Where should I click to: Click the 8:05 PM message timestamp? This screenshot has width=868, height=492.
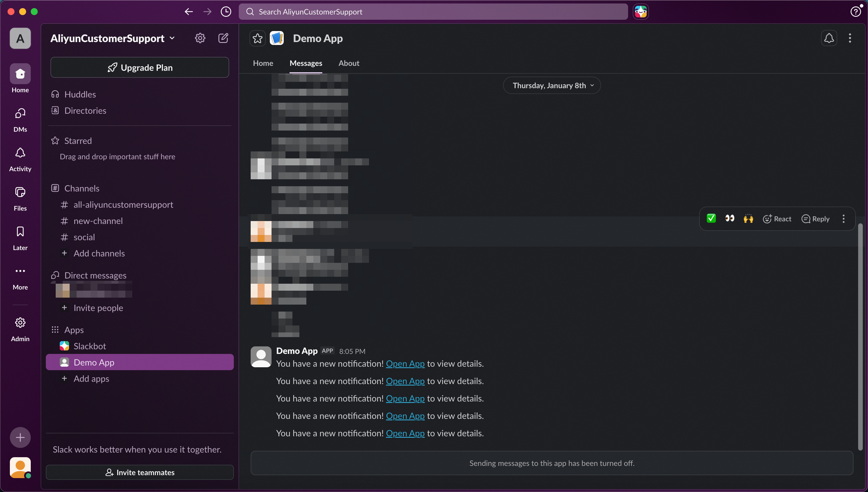[352, 351]
